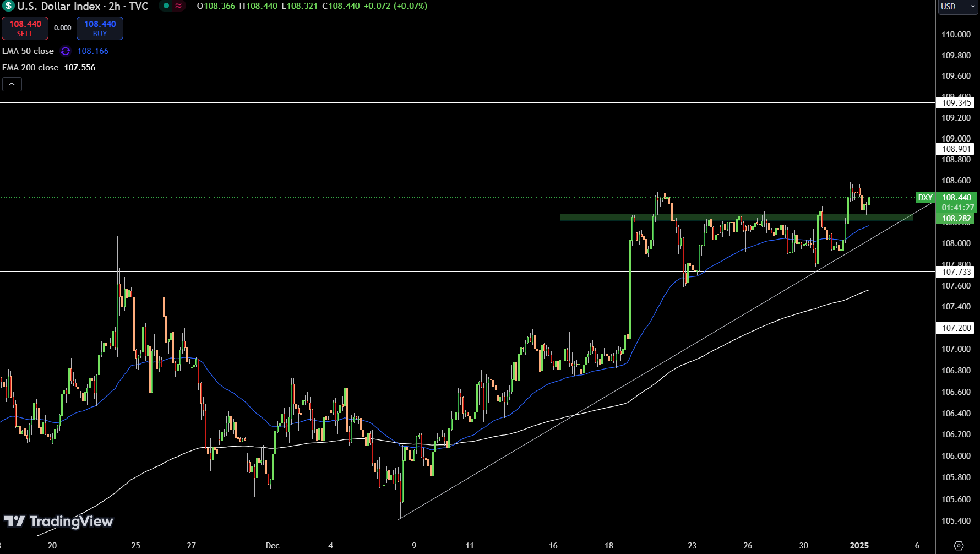Open the USD currency dropdown

pyautogui.click(x=959, y=7)
